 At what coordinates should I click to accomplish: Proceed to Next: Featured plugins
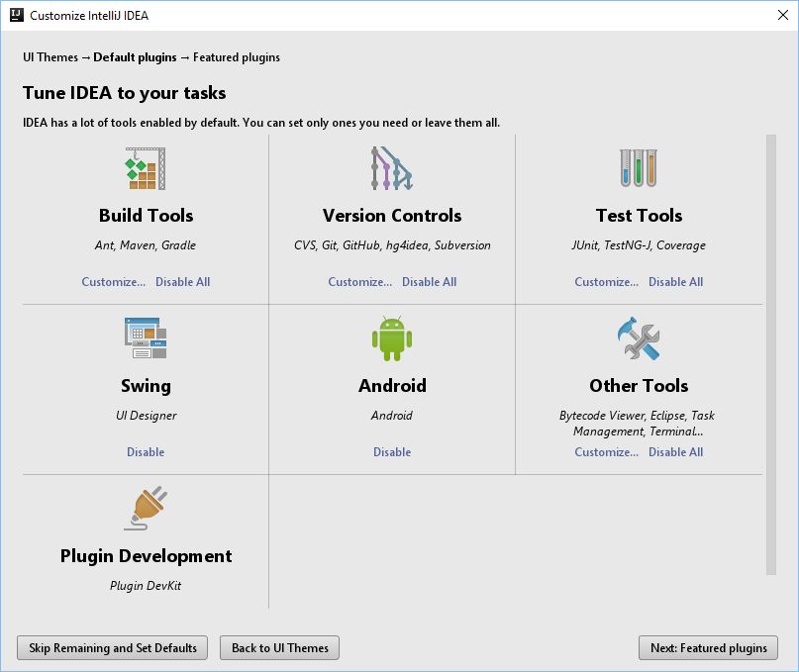708,648
